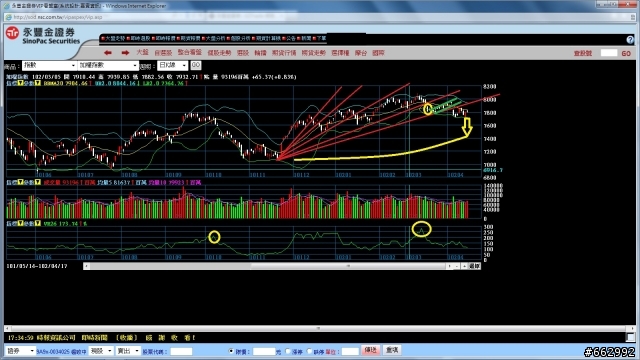Open the buy/sell dropdown in order bar
The width and height of the screenshot is (640, 360).
[x=128, y=351]
